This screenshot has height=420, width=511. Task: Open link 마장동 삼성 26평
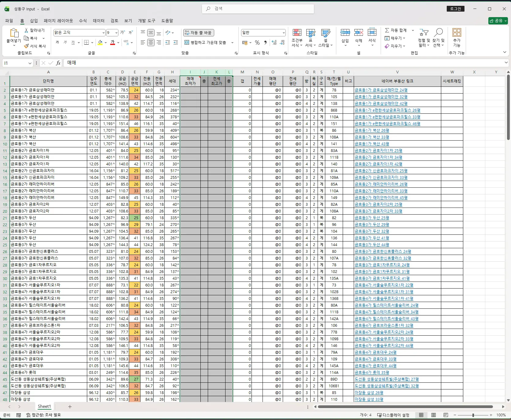pos(369,393)
